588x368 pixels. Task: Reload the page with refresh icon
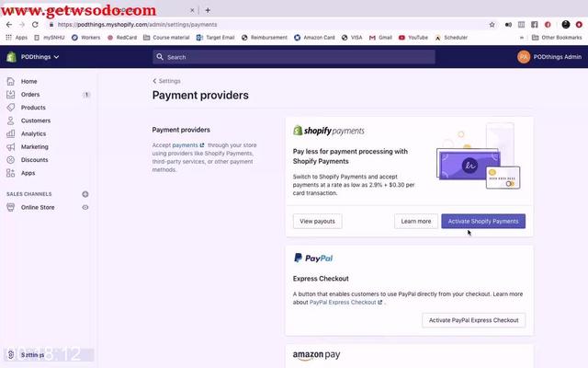[35, 25]
